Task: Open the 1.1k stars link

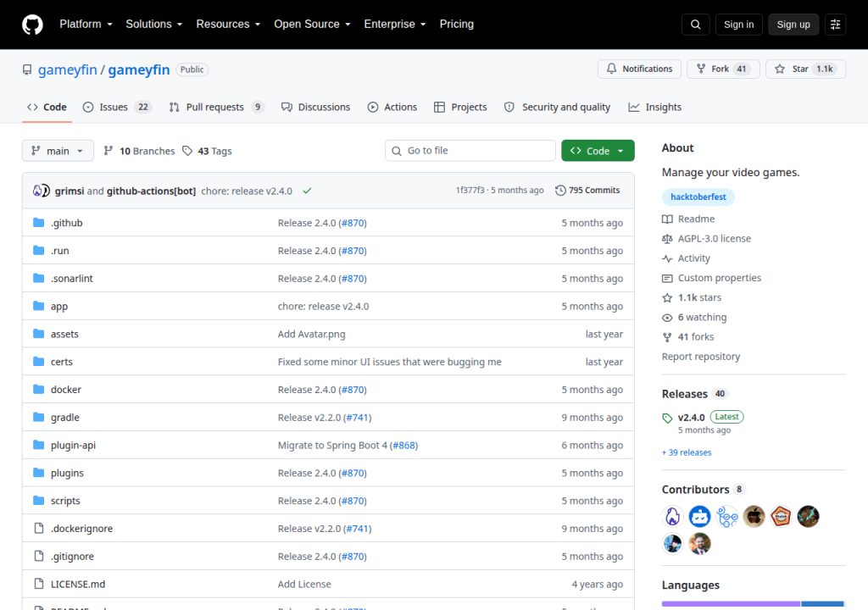Action: point(692,298)
